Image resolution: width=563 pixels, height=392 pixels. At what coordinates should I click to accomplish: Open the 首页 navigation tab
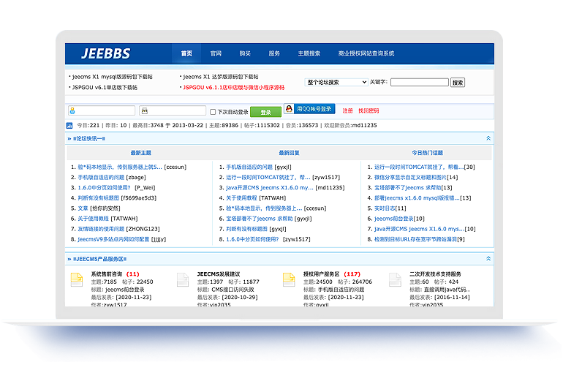click(x=186, y=53)
